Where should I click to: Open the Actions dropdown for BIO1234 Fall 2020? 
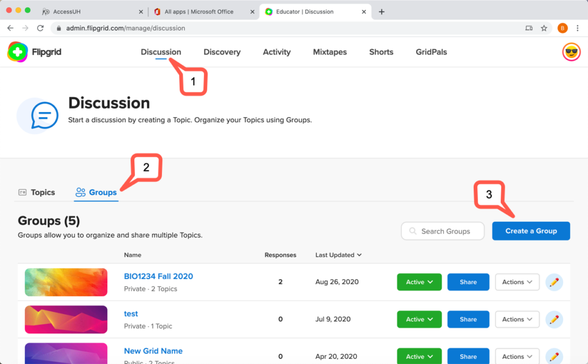coord(517,282)
